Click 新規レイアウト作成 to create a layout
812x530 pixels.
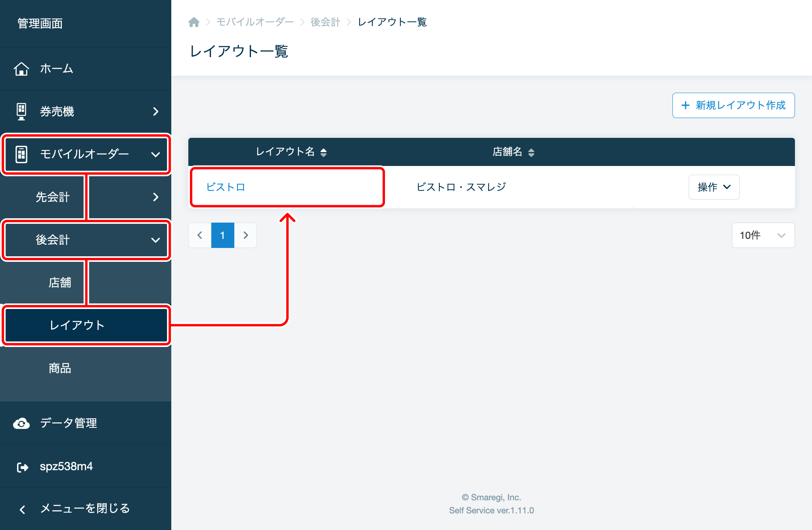tap(733, 105)
